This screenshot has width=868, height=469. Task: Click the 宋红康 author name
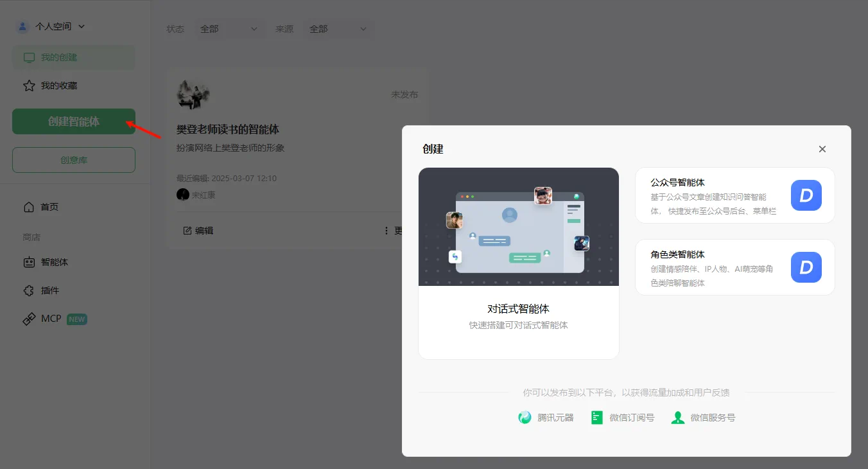tap(204, 195)
